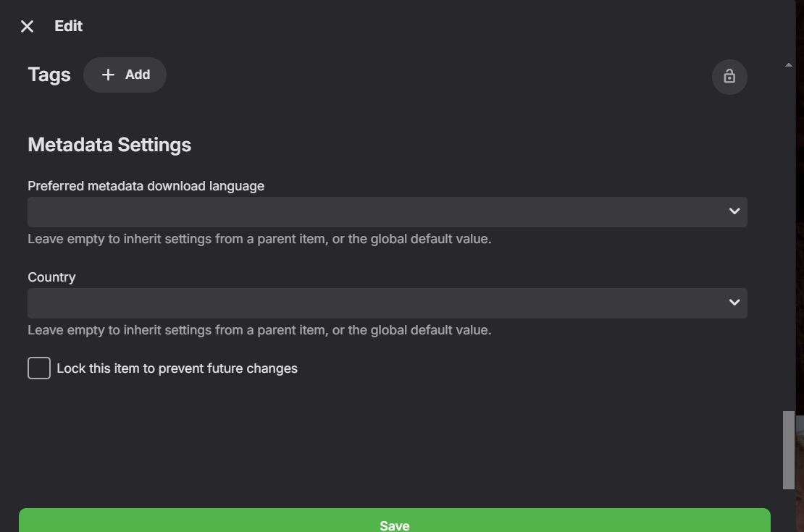Click the Metadata Settings heading
Screen dimensions: 804x532
109,145
